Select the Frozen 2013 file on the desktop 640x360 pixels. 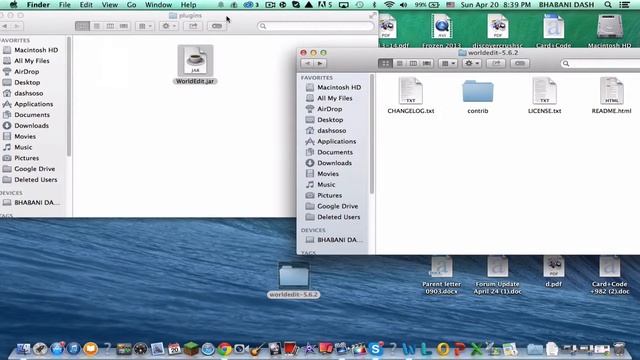(x=441, y=31)
